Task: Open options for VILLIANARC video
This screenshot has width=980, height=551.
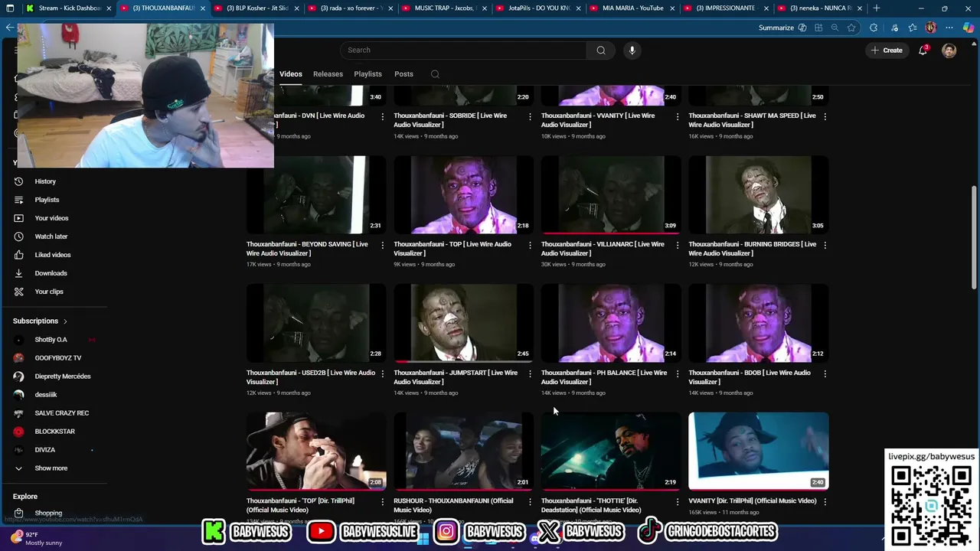Action: [677, 245]
